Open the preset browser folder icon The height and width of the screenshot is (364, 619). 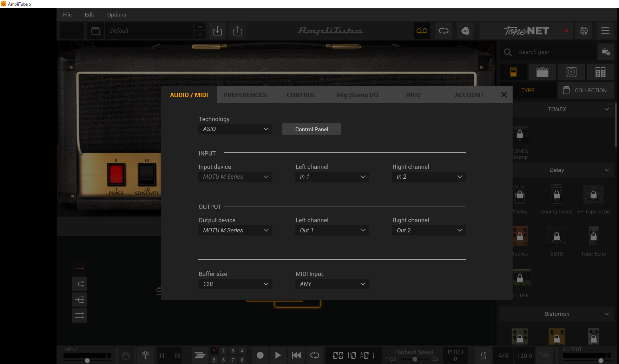tap(96, 31)
